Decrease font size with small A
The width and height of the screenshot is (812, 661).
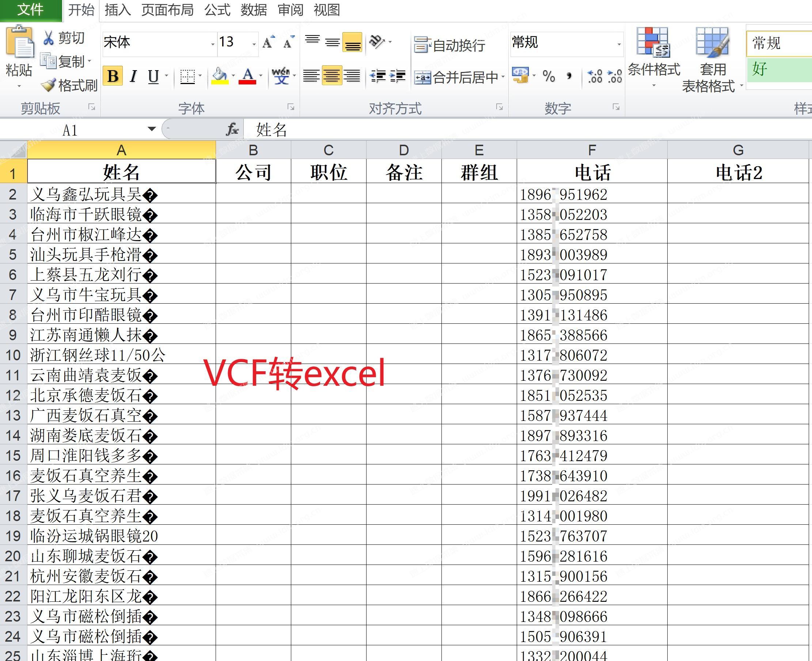[x=289, y=42]
